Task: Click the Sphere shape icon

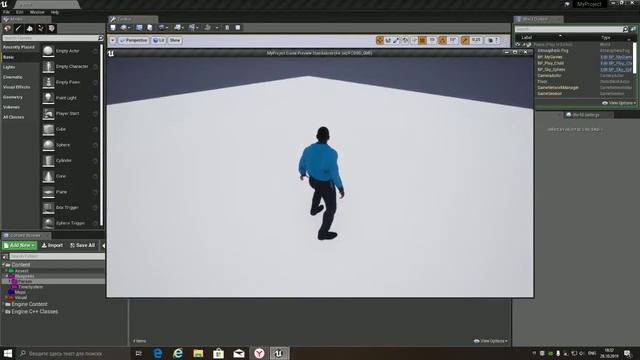Action: (48, 145)
